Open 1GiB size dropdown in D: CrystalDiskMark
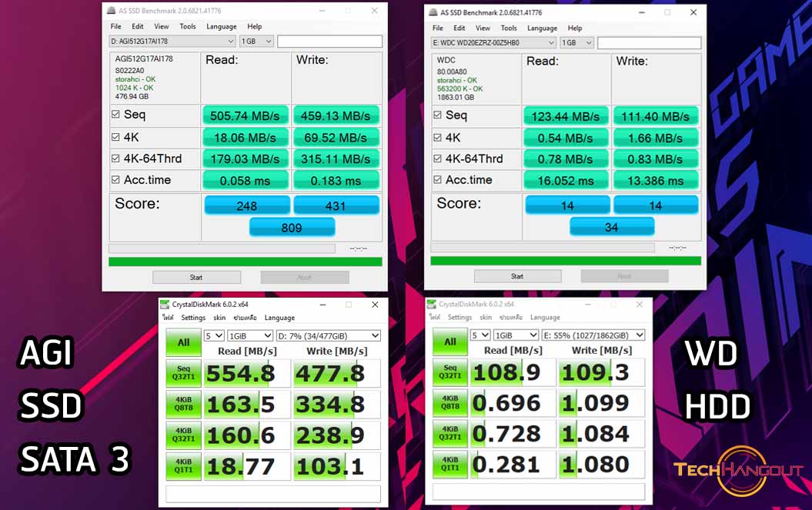 [250, 335]
